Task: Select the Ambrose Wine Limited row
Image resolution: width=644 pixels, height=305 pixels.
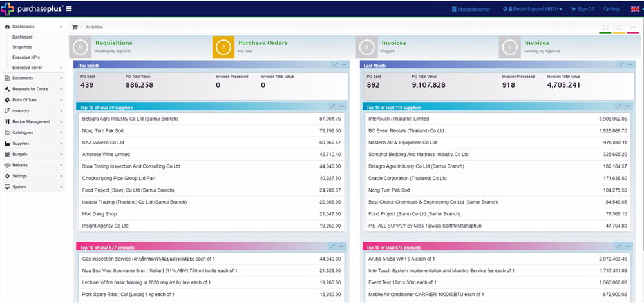Action: point(211,155)
